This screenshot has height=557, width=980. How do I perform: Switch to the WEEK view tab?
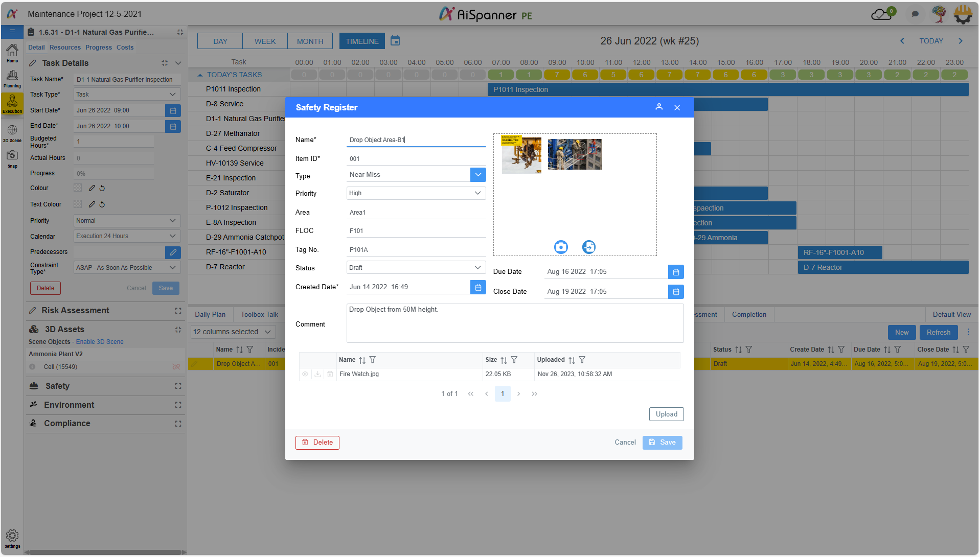265,41
